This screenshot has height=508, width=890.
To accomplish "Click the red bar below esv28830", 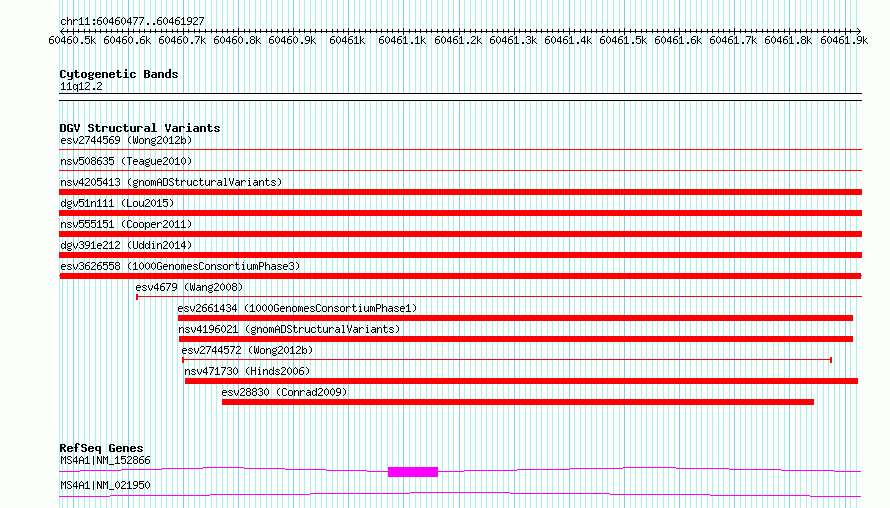I will (518, 402).
